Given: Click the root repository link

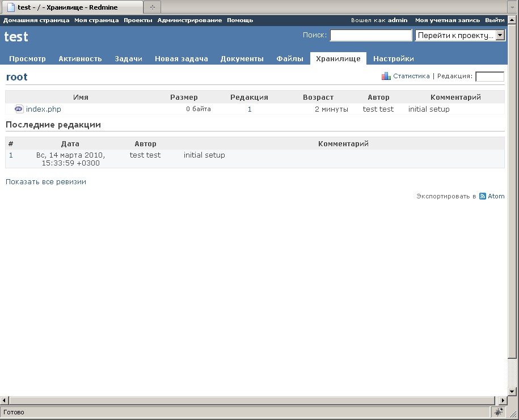Looking at the screenshot, I should click(x=16, y=77).
